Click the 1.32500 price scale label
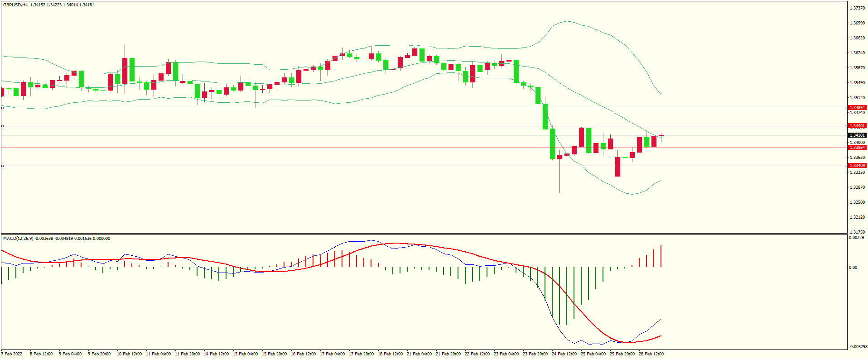 (x=858, y=202)
